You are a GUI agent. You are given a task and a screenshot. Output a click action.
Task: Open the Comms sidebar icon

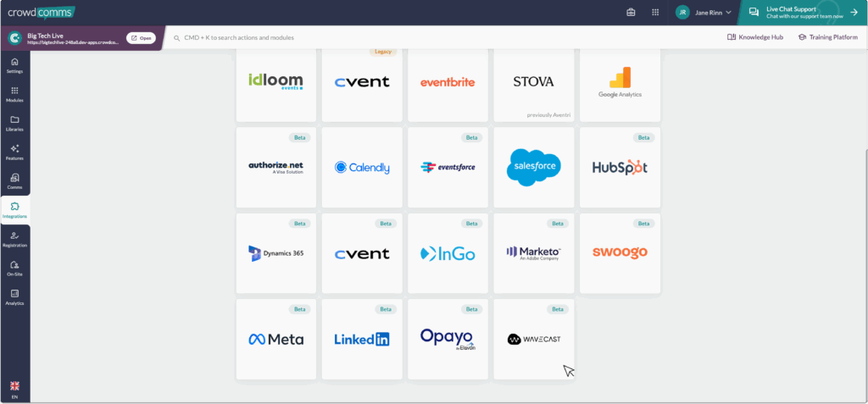coord(14,180)
